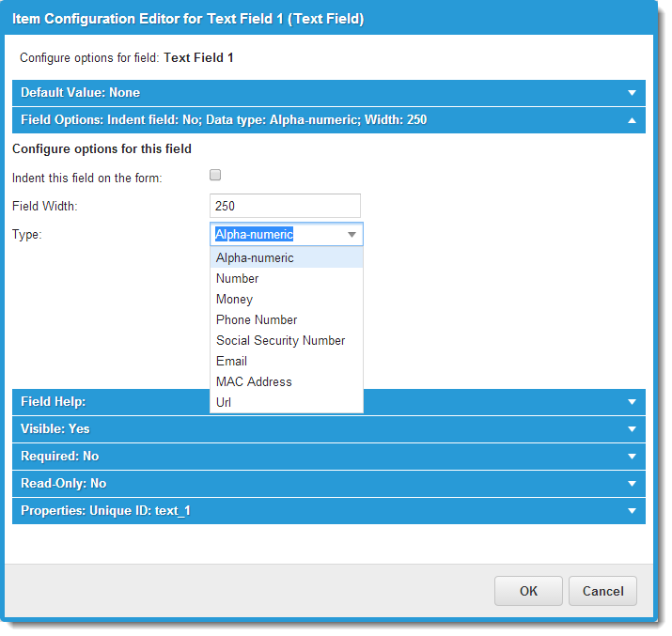Choose Money as the data type

click(x=234, y=300)
